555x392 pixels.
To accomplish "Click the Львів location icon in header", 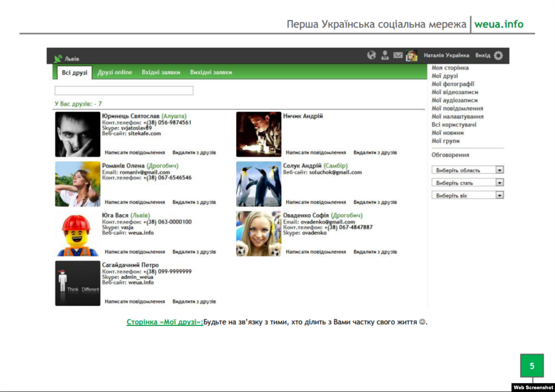I will (x=58, y=59).
